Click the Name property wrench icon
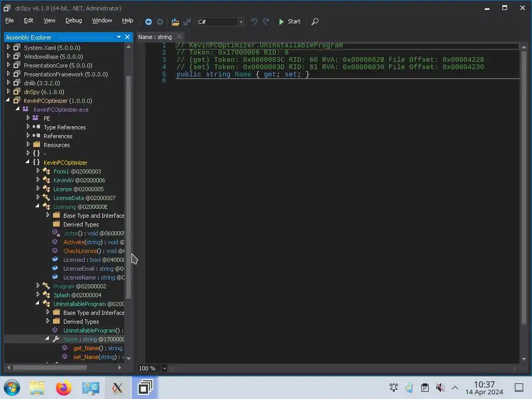 pyautogui.click(x=56, y=339)
